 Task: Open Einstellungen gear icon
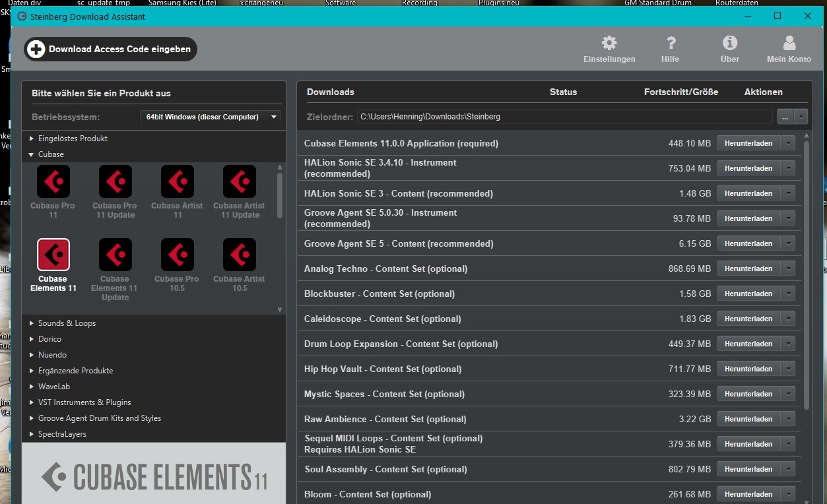609,44
